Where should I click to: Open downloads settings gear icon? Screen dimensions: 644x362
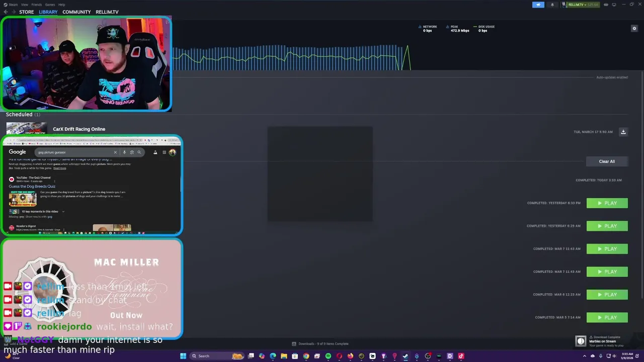click(634, 29)
